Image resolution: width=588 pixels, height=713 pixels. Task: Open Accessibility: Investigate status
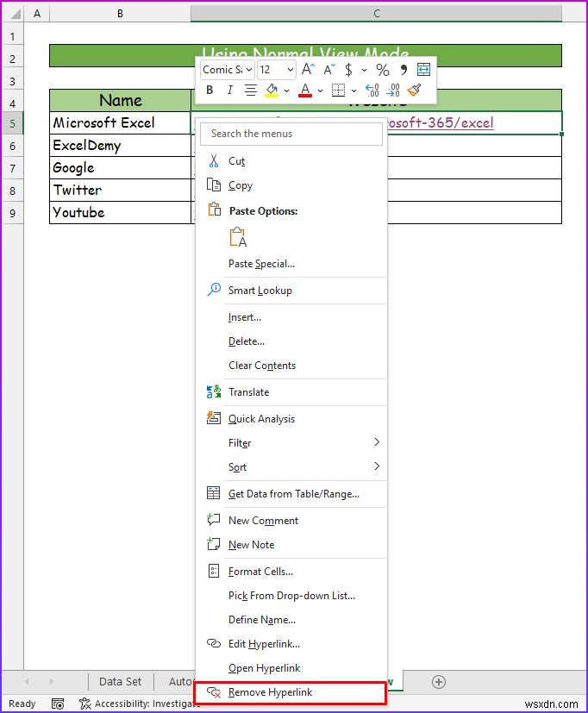[x=139, y=704]
